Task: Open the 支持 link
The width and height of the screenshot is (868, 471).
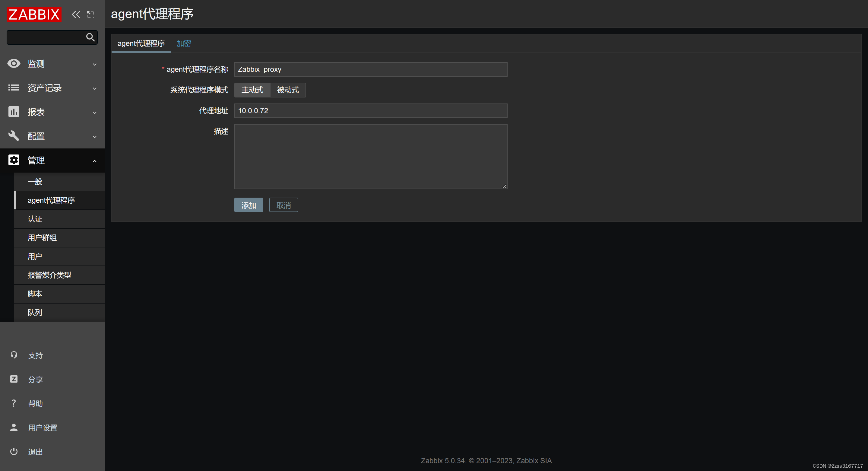Action: coord(35,355)
